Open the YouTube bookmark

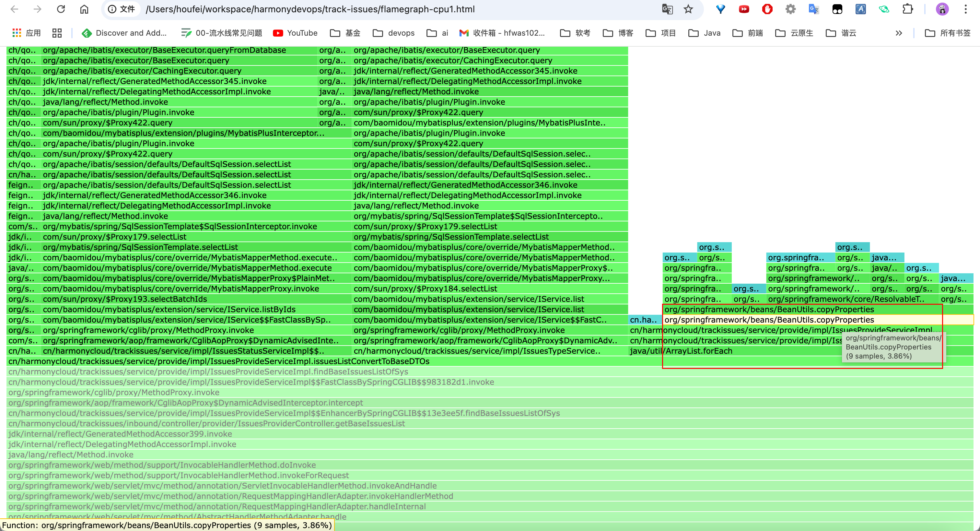point(295,33)
